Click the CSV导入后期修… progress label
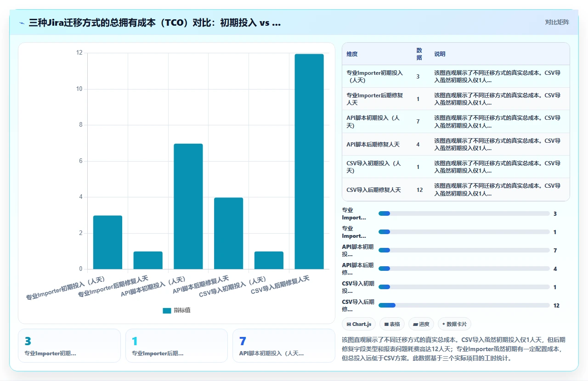The height and width of the screenshot is (381, 588). (x=358, y=305)
